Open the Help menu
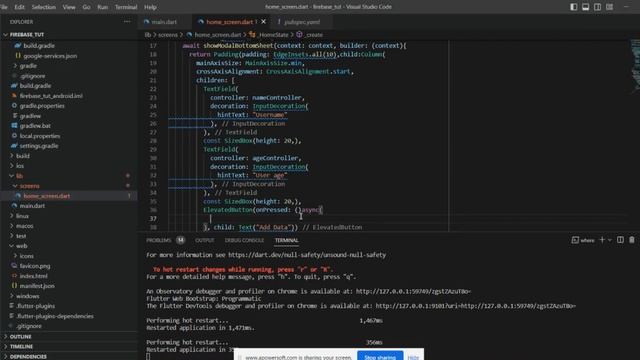 (150, 7)
